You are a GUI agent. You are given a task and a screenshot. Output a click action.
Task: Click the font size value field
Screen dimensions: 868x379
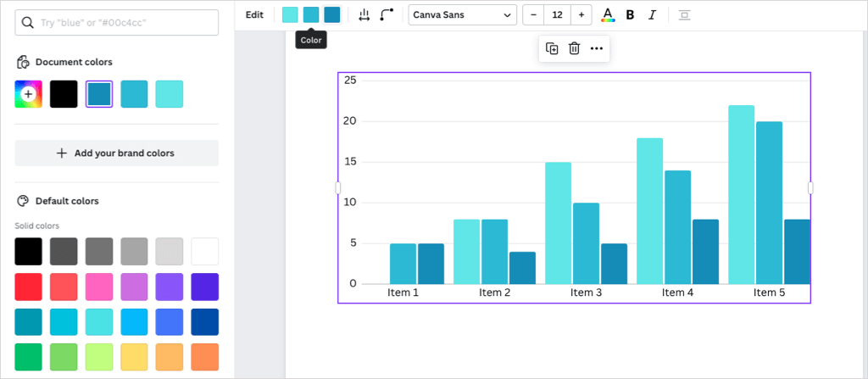[x=557, y=14]
